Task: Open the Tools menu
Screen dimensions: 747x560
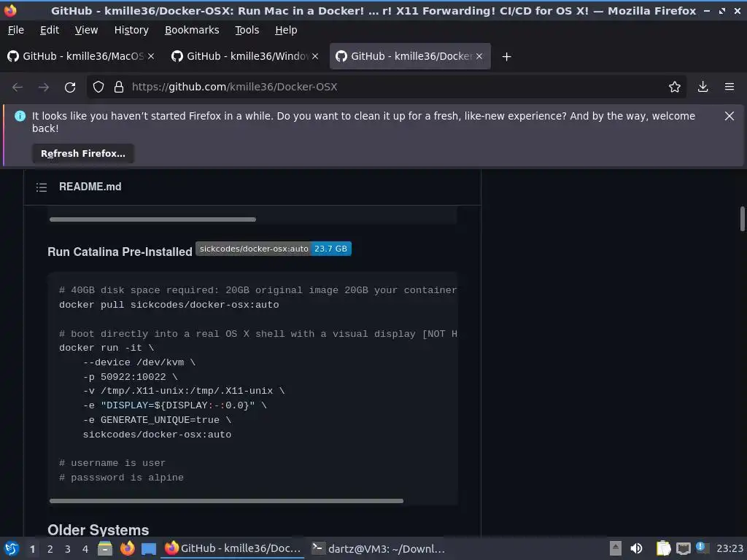Action: [247, 30]
